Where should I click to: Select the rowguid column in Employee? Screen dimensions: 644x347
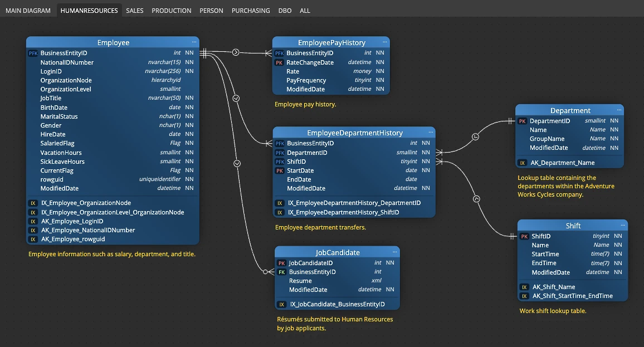point(113,179)
